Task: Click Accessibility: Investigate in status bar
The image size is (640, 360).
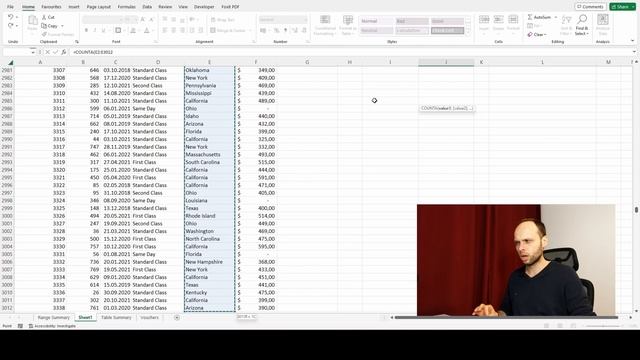Action: click(x=52, y=326)
